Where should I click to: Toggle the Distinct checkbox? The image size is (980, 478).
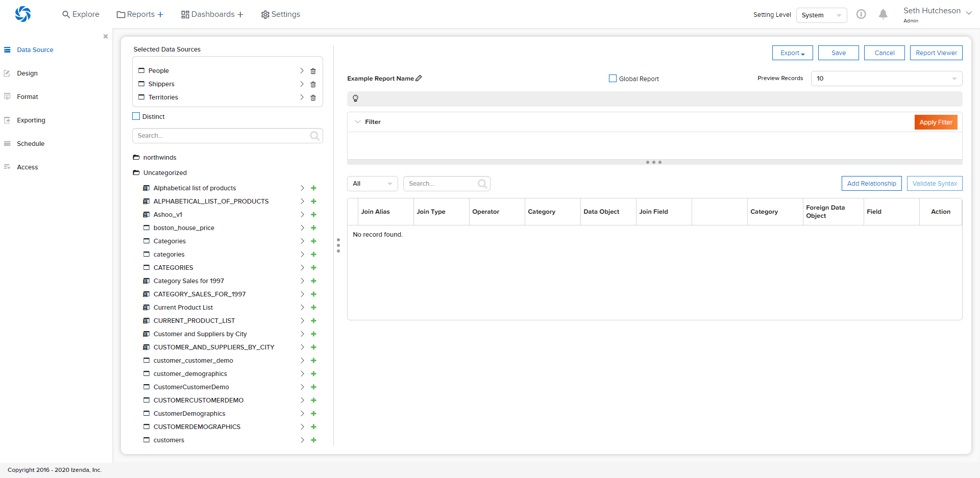136,116
